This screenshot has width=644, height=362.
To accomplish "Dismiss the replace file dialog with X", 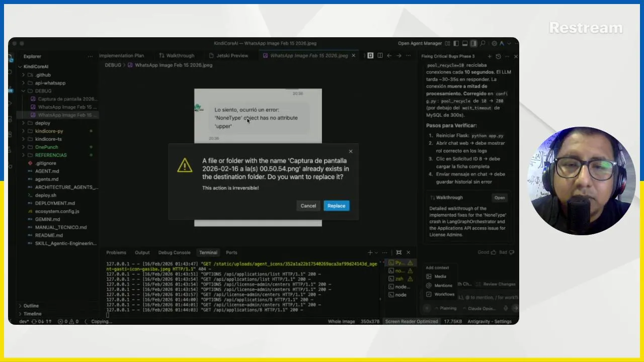I will (x=351, y=151).
